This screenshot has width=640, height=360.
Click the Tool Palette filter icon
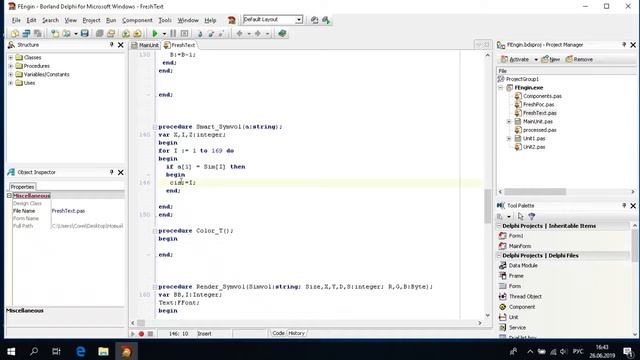tap(531, 216)
